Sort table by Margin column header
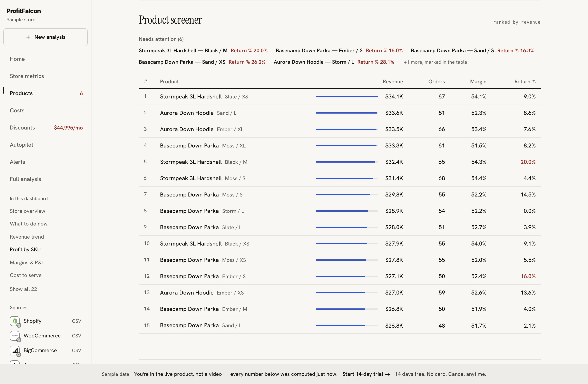 pos(478,81)
